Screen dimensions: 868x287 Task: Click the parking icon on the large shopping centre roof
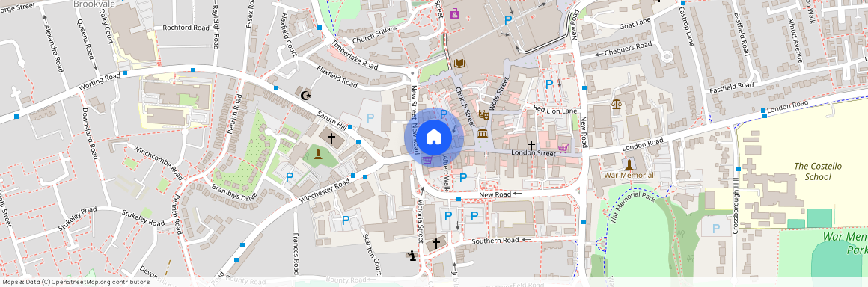[x=507, y=20]
